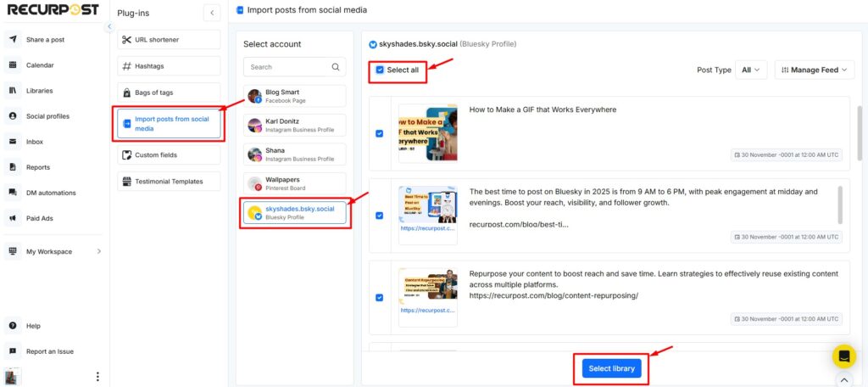This screenshot has height=387, width=868.
Task: Click the Select library button
Action: 611,368
